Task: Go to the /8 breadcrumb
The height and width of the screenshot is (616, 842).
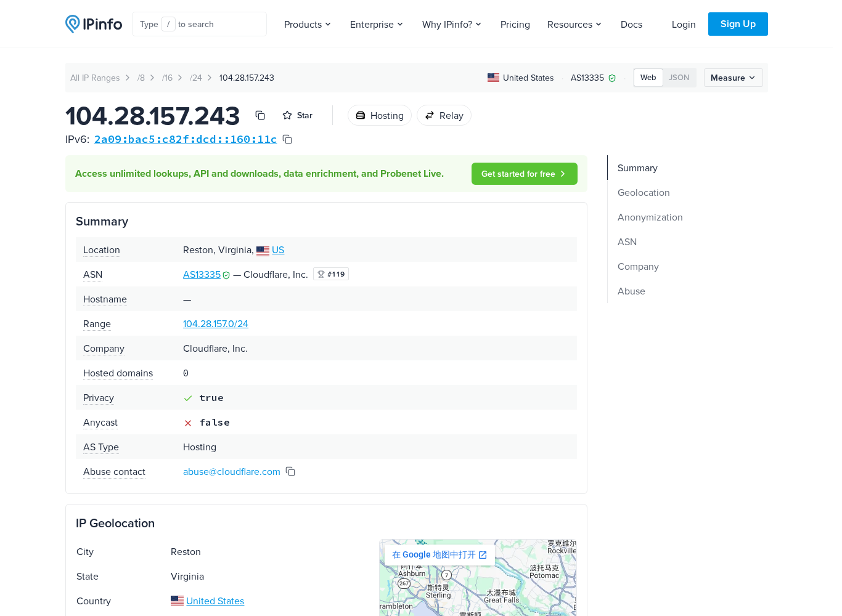Action: click(x=141, y=78)
